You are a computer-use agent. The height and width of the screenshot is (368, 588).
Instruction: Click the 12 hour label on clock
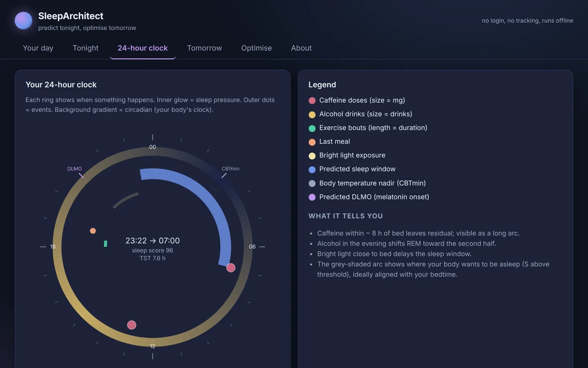coord(152,346)
